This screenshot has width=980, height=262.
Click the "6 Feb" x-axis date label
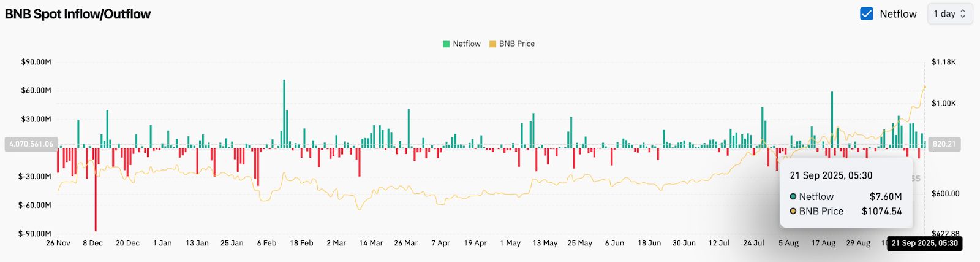click(x=266, y=243)
